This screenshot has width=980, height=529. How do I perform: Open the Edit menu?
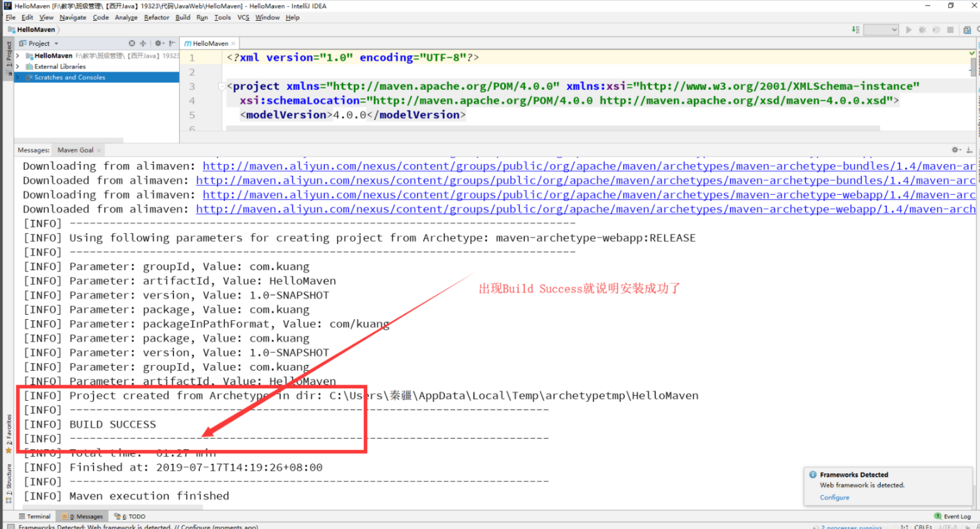click(27, 18)
